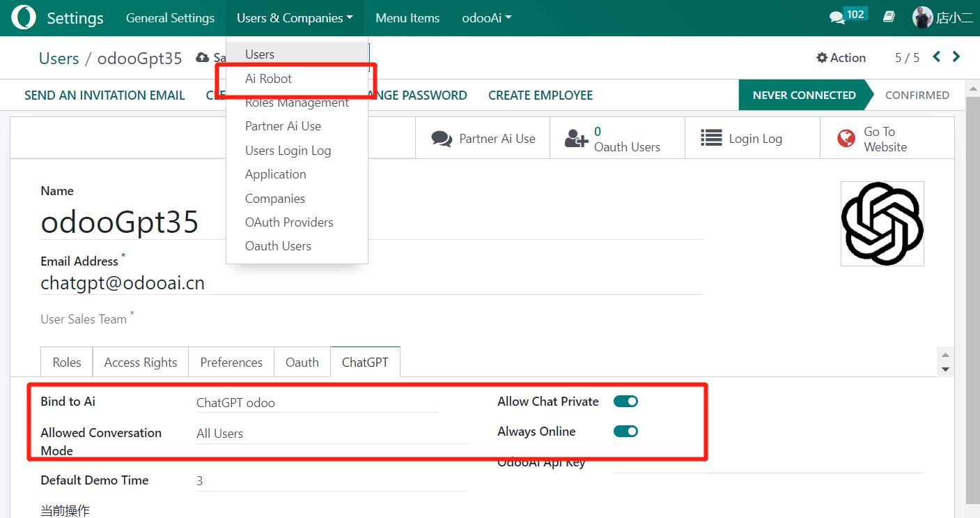
Task: Open the chat messages icon
Action: (x=837, y=18)
